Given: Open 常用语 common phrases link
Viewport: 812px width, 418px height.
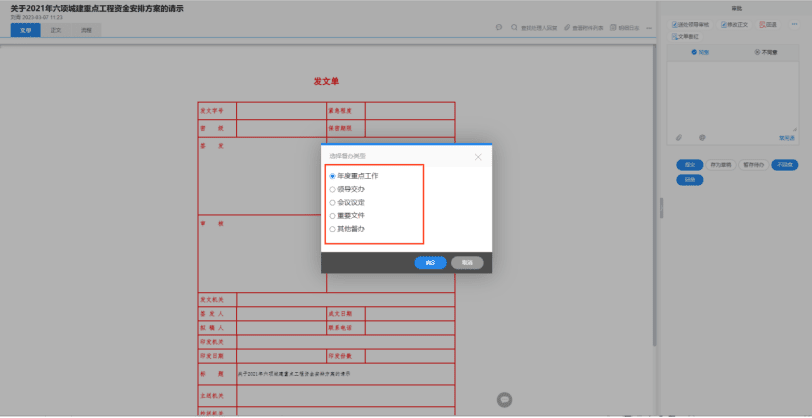Looking at the screenshot, I should point(787,138).
